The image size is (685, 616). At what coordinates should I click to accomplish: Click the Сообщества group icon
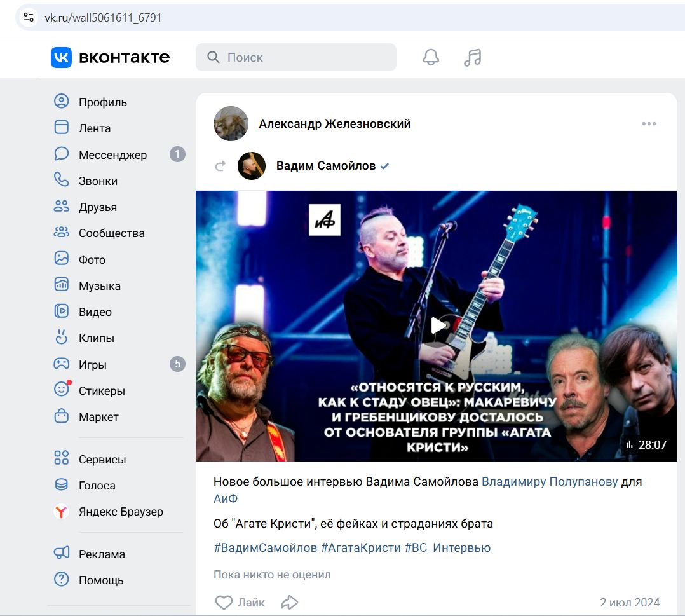(x=62, y=233)
